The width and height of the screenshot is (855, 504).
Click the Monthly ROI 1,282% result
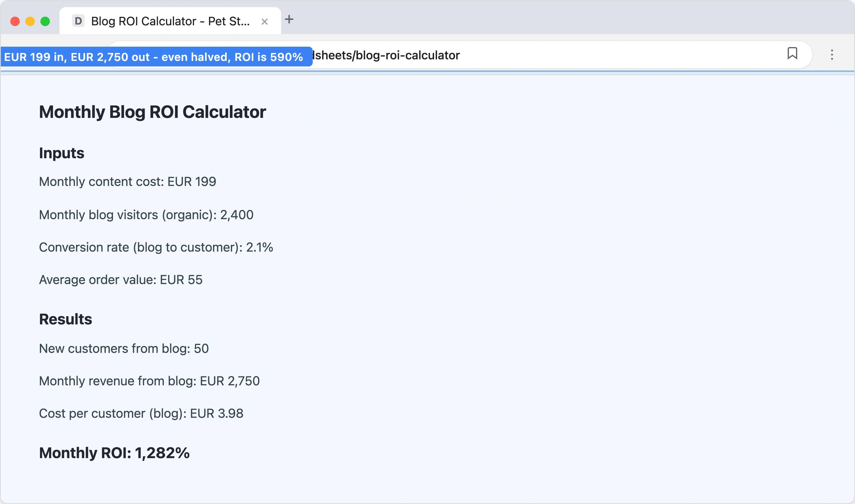[x=115, y=452]
